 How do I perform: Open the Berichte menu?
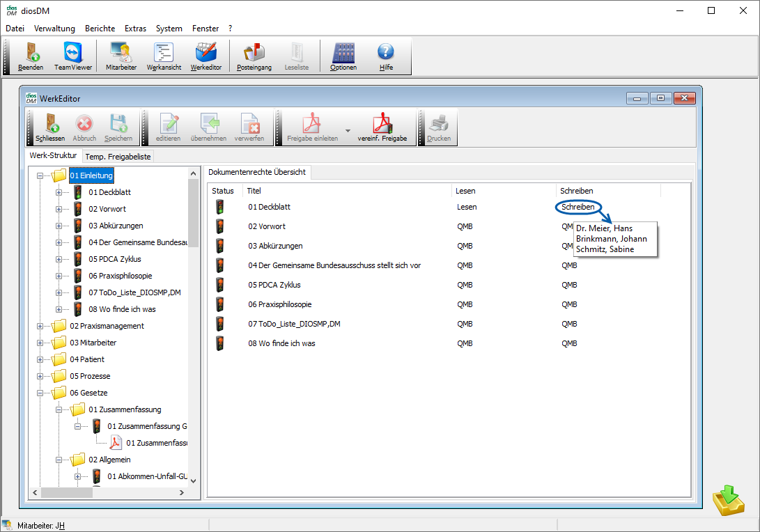(100, 29)
